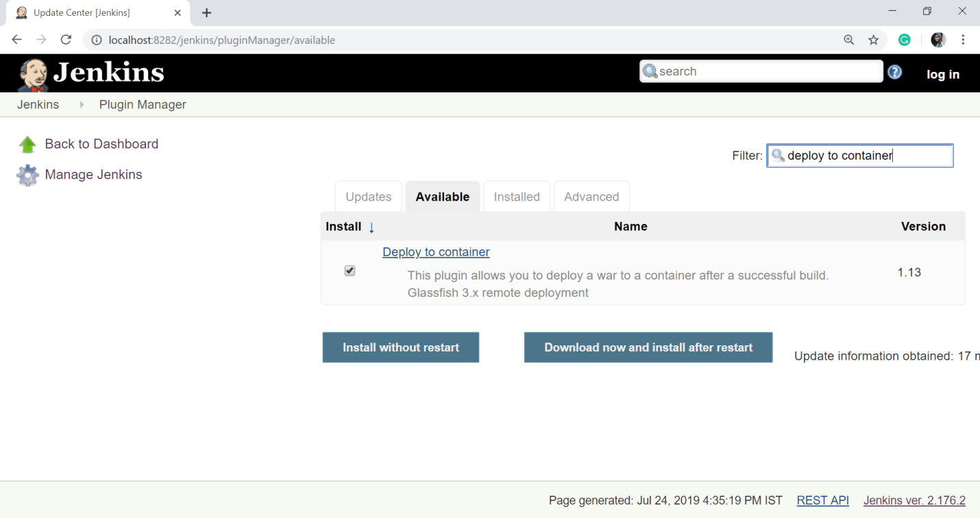Minimize the Chrome window
Screen dimensions: 980x518
tap(892, 11)
